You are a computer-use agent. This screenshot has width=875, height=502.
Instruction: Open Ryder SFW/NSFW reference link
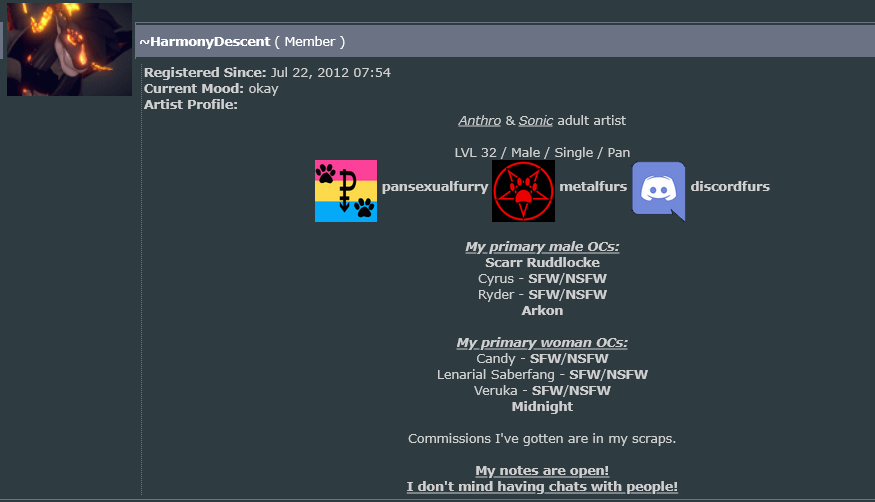567,295
